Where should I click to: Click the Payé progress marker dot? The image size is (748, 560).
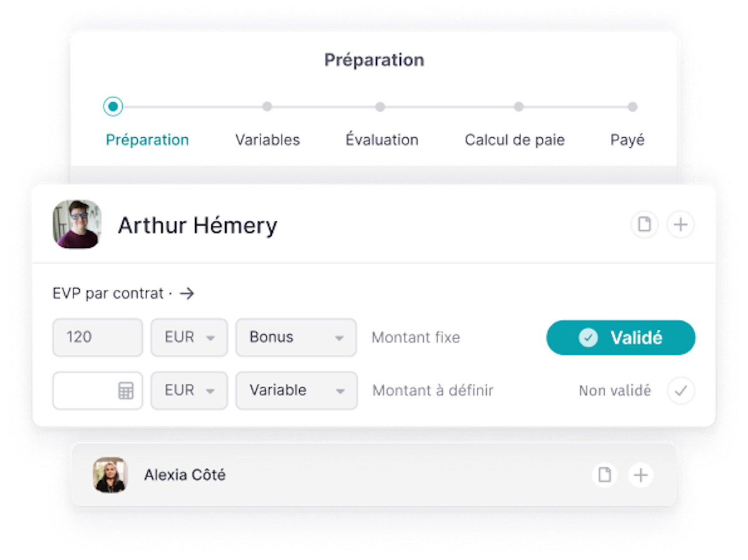coord(632,107)
